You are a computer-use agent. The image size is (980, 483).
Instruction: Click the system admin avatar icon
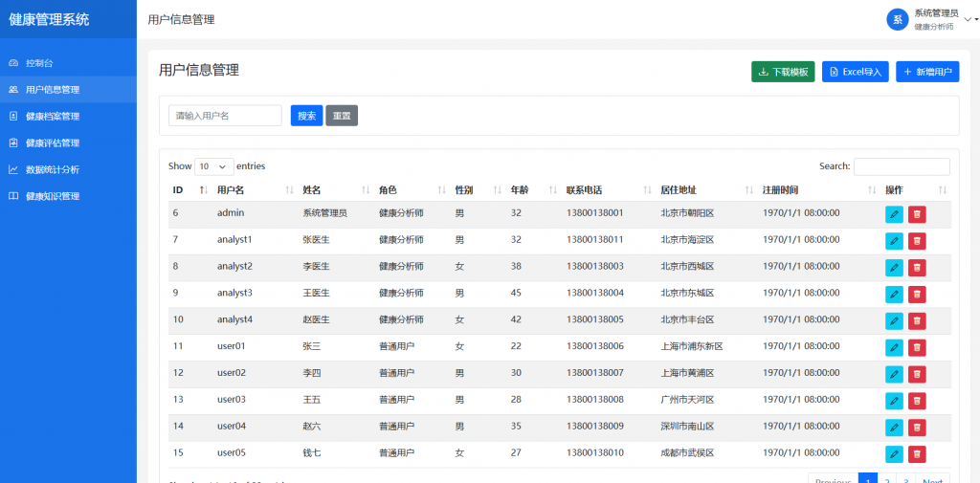(x=897, y=19)
